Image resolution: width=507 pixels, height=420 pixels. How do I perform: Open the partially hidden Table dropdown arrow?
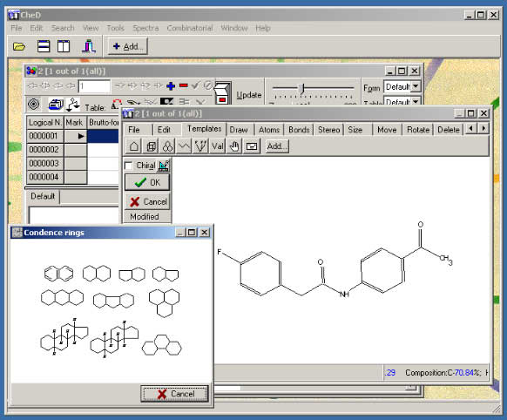416,101
